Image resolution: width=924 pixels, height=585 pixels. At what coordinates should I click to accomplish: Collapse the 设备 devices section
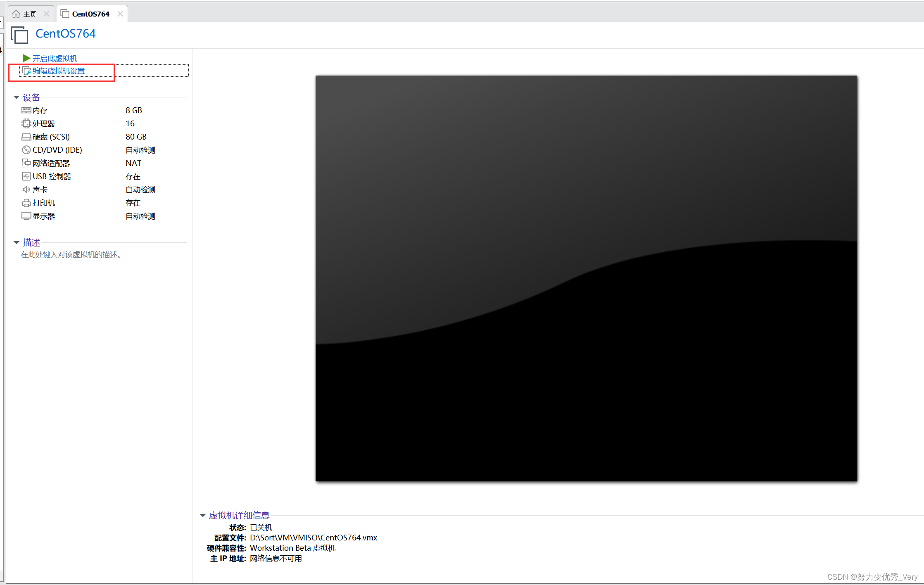pyautogui.click(x=17, y=97)
